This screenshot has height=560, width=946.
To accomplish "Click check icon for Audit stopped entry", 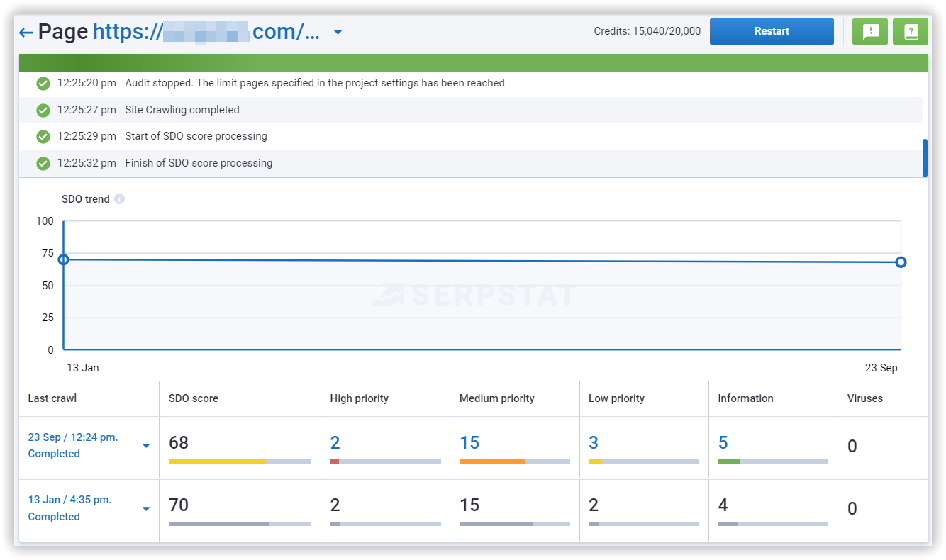I will (43, 84).
